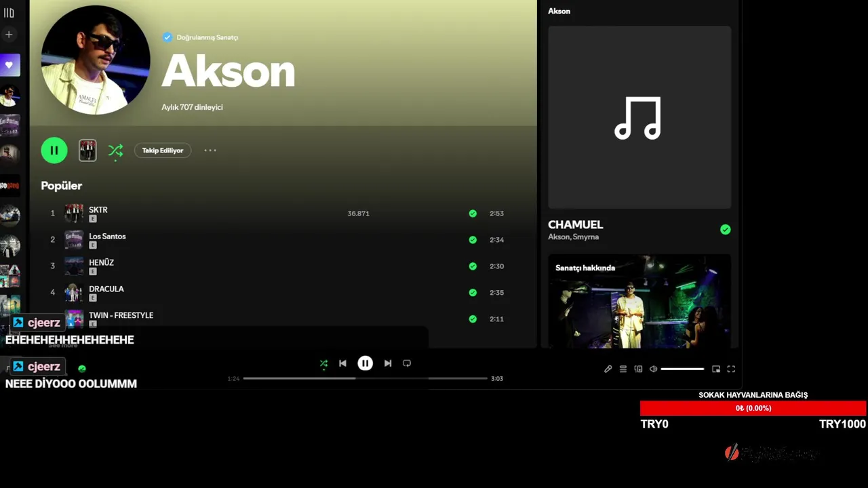Click the plus create playlist icon
The image size is (868, 488).
point(9,34)
